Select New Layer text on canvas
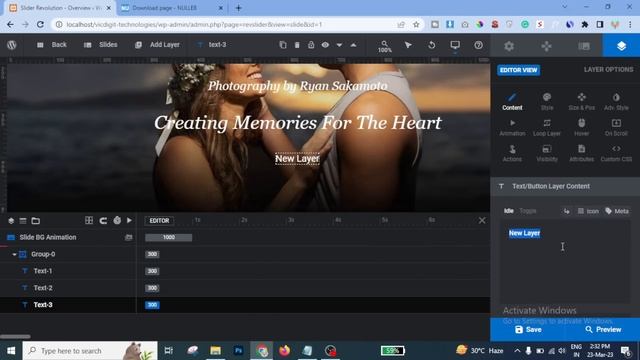This screenshot has width=640, height=360. click(x=297, y=158)
